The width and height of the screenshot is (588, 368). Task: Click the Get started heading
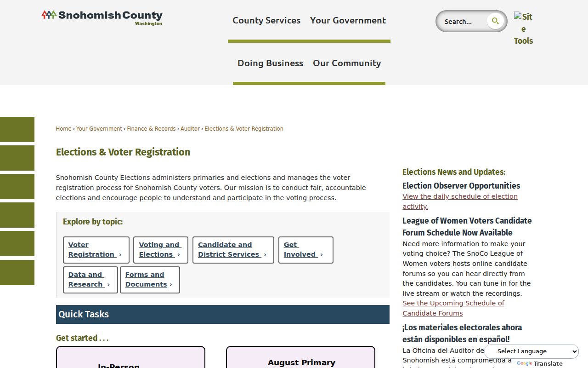[x=82, y=338]
